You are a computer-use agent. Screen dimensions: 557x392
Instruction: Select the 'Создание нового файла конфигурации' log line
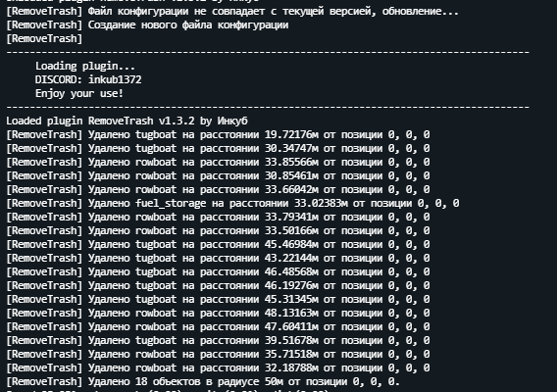(147, 25)
